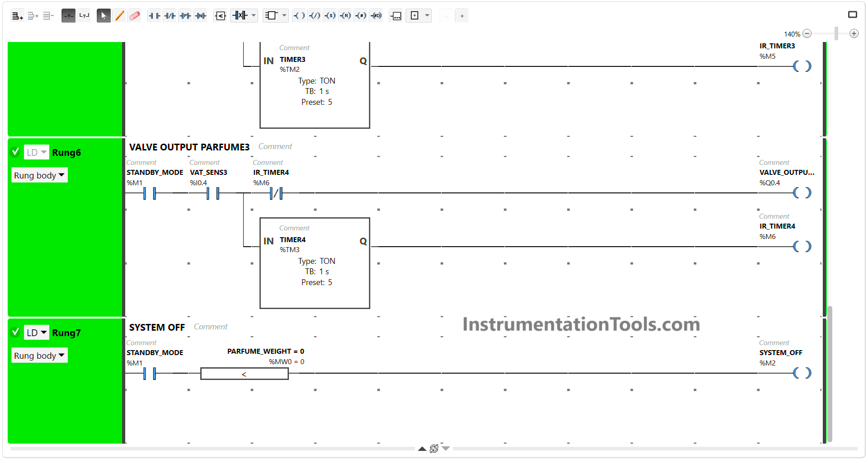Edit the Rung7 title comment field
This screenshot has width=868, height=459.
(x=211, y=327)
